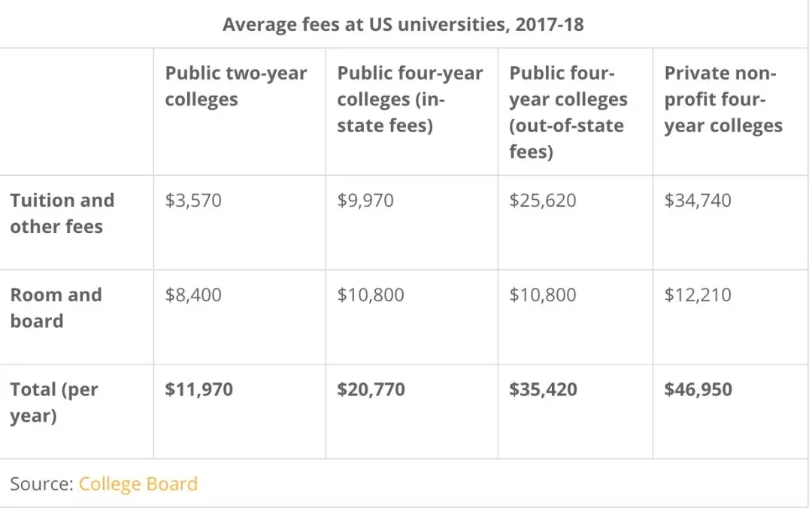Select the Public two-year colleges column header
Screen dimensions: 812x508
[x=236, y=86]
